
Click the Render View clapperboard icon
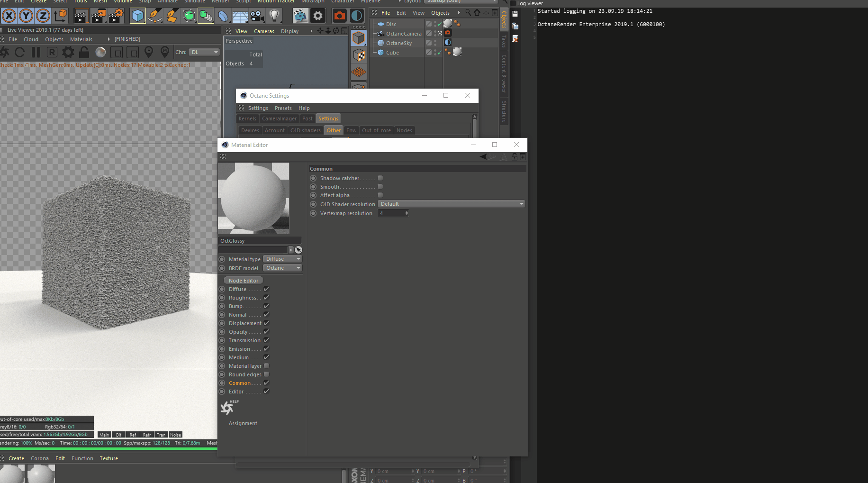tap(81, 16)
